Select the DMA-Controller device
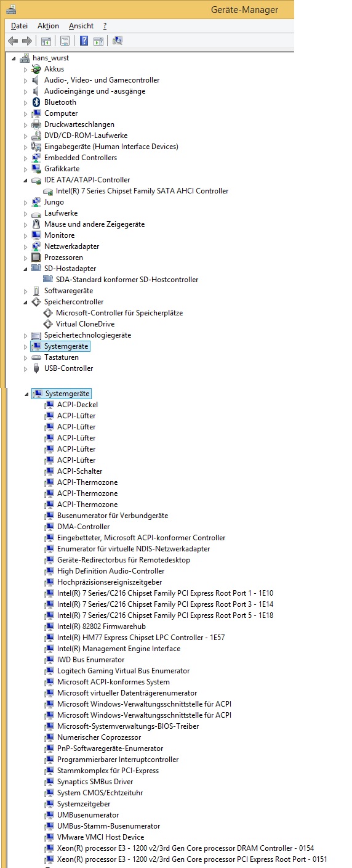The width and height of the screenshot is (352, 868). coord(84,527)
